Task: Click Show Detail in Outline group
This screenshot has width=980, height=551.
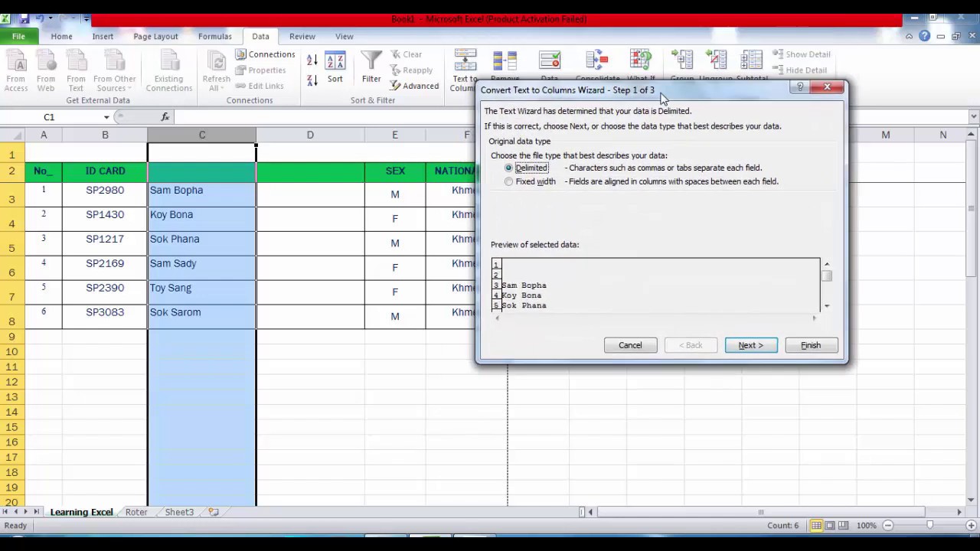Action: [x=802, y=54]
